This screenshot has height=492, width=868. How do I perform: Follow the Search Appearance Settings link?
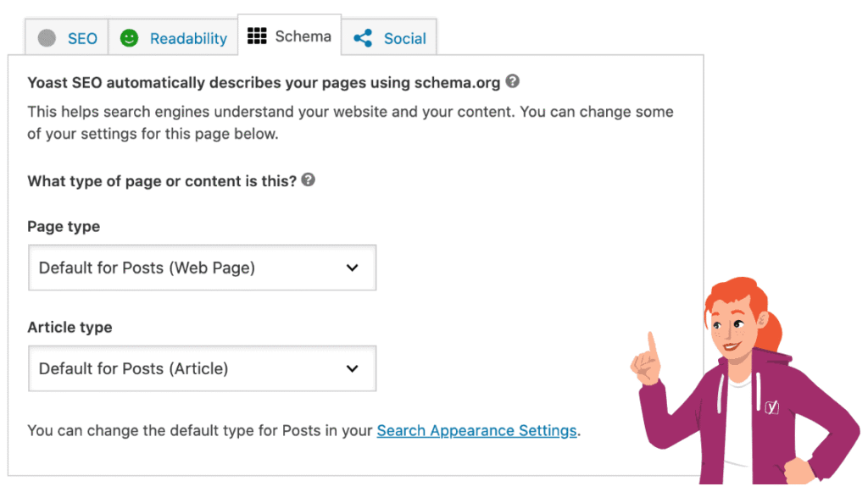476,430
